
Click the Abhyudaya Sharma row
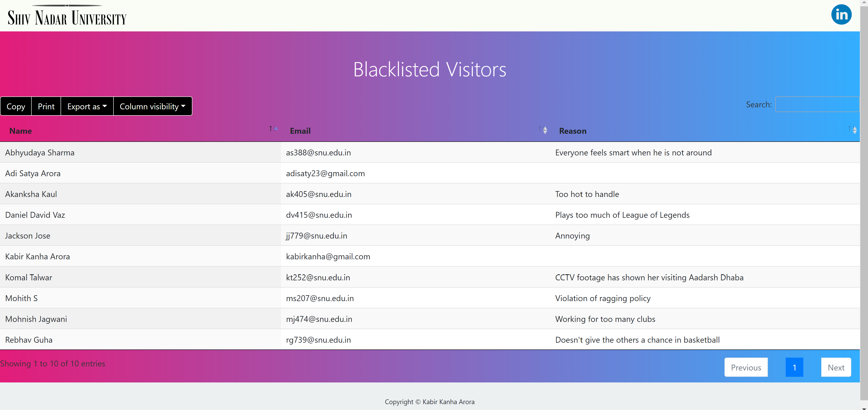40,152
